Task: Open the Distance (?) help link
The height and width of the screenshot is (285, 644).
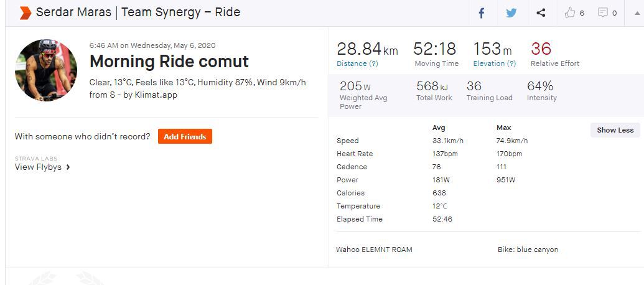Action: (357, 63)
